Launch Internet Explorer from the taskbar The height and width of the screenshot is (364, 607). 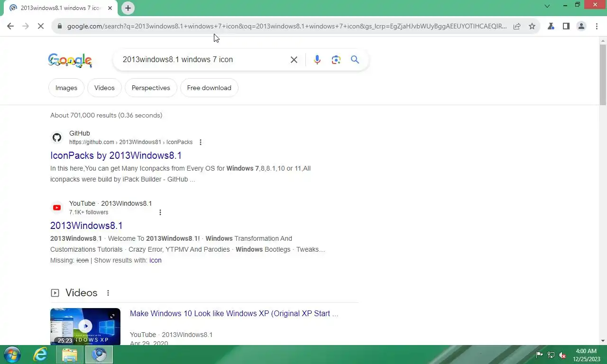coord(41,355)
